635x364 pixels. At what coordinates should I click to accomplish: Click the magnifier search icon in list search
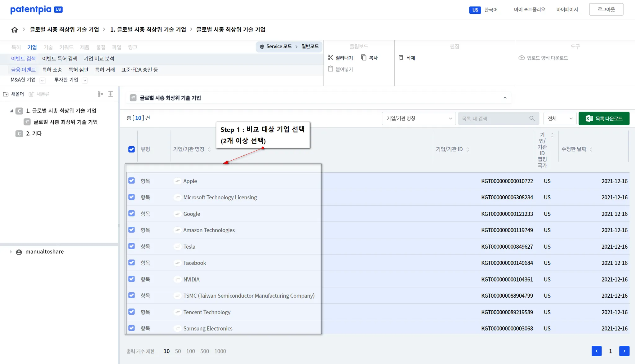[532, 118]
